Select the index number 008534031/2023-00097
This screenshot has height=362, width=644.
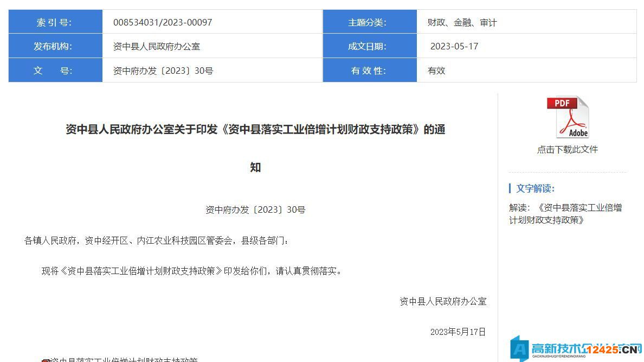(x=163, y=22)
